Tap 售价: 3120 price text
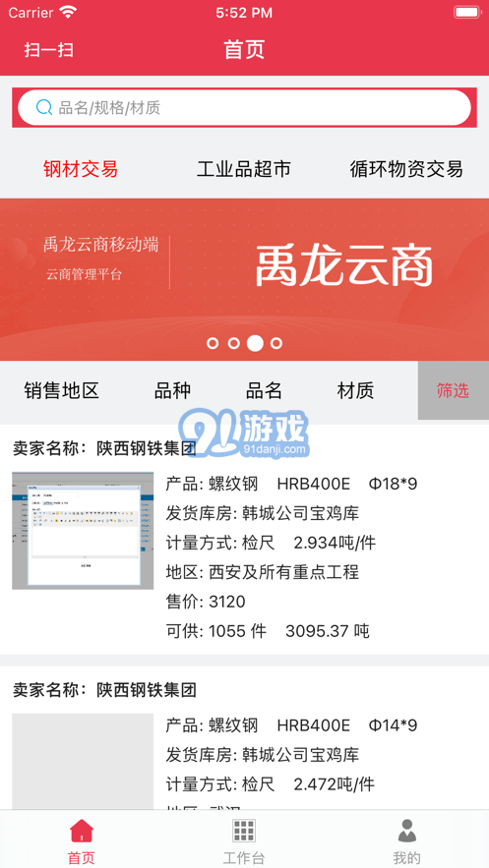Viewport: 489px width, 868px height. point(206,602)
